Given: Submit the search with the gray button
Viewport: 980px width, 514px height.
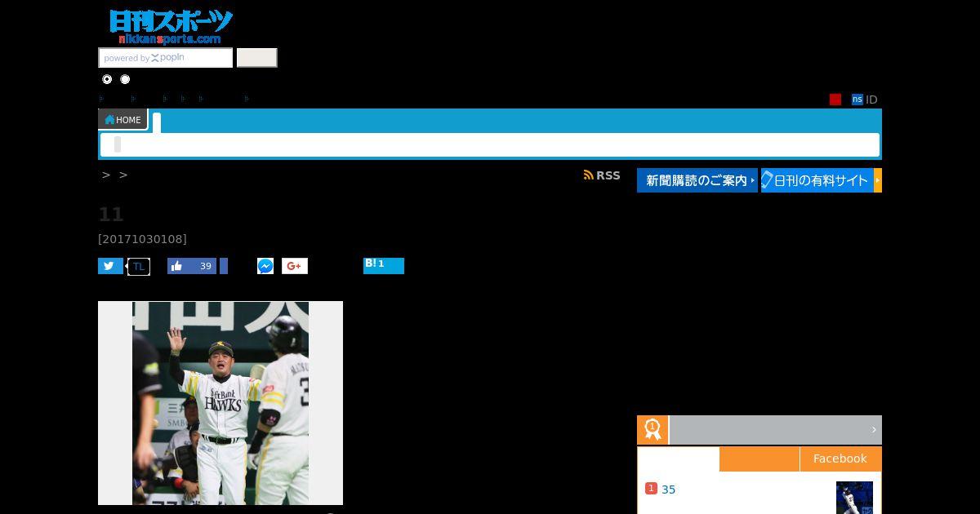Looking at the screenshot, I should tap(257, 57).
